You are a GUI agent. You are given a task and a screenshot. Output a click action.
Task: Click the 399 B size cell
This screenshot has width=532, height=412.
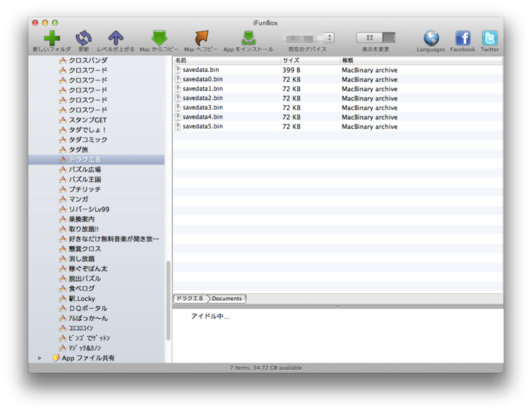[291, 70]
